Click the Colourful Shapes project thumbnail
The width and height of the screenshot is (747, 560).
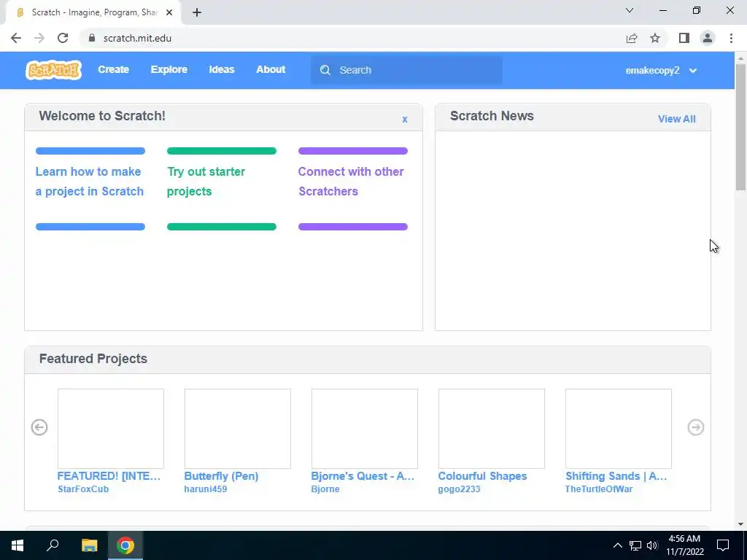coord(492,429)
